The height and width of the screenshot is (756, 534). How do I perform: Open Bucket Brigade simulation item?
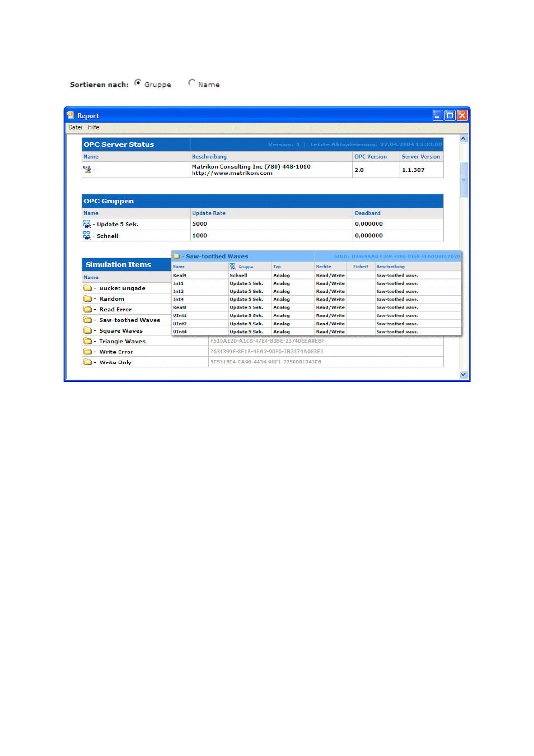click(x=122, y=288)
